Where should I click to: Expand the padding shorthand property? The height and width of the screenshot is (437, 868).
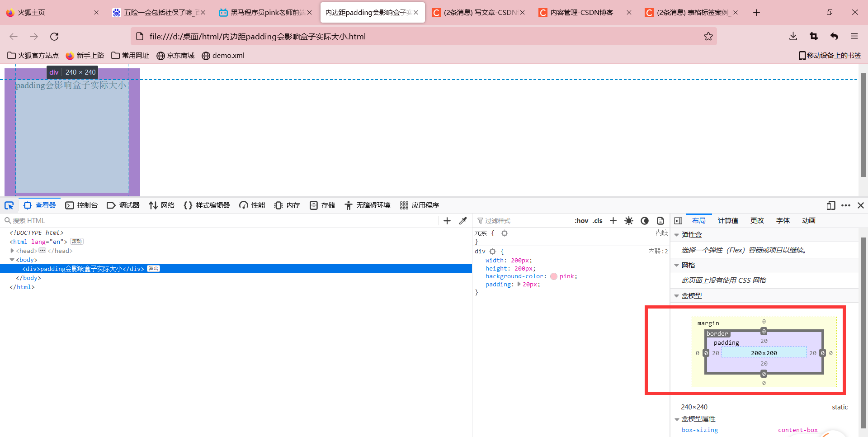tap(519, 284)
